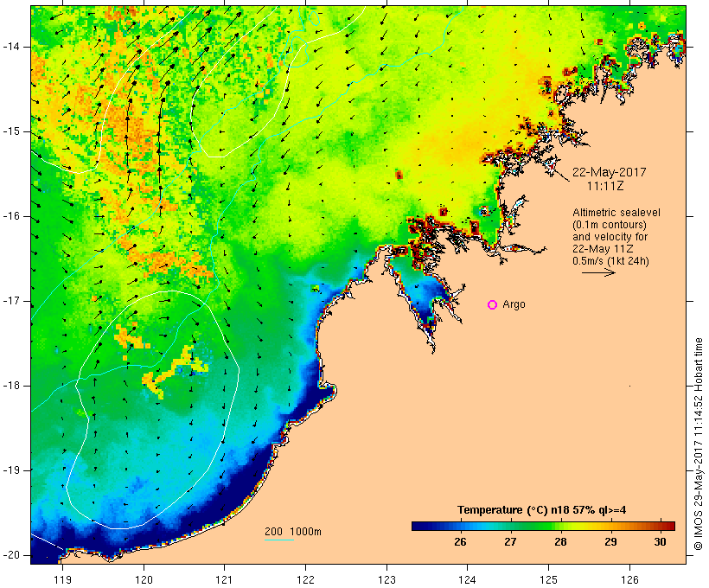Click the '122' longitude axis label
709x588 pixels.
pyautogui.click(x=306, y=579)
